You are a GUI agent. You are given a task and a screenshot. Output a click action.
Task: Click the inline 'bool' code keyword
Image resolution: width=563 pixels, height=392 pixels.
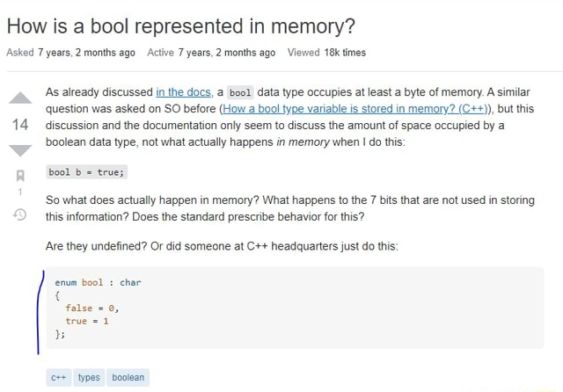click(x=240, y=92)
